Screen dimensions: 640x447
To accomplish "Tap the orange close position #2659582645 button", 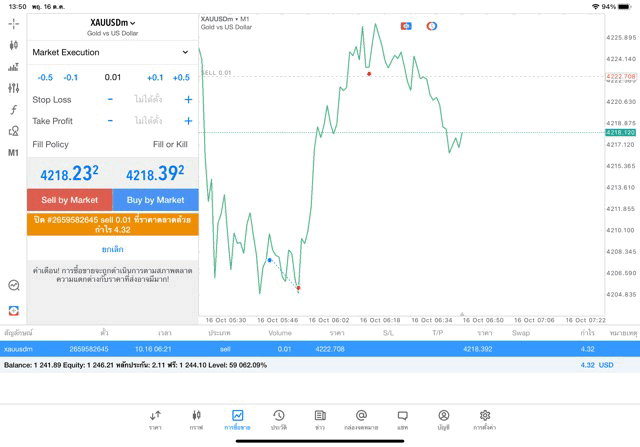I will (x=113, y=224).
